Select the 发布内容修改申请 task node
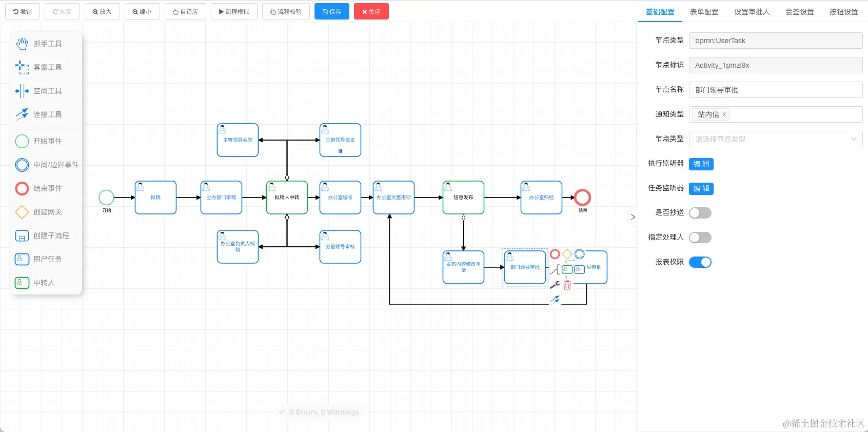This screenshot has width=868, height=432. 463,267
